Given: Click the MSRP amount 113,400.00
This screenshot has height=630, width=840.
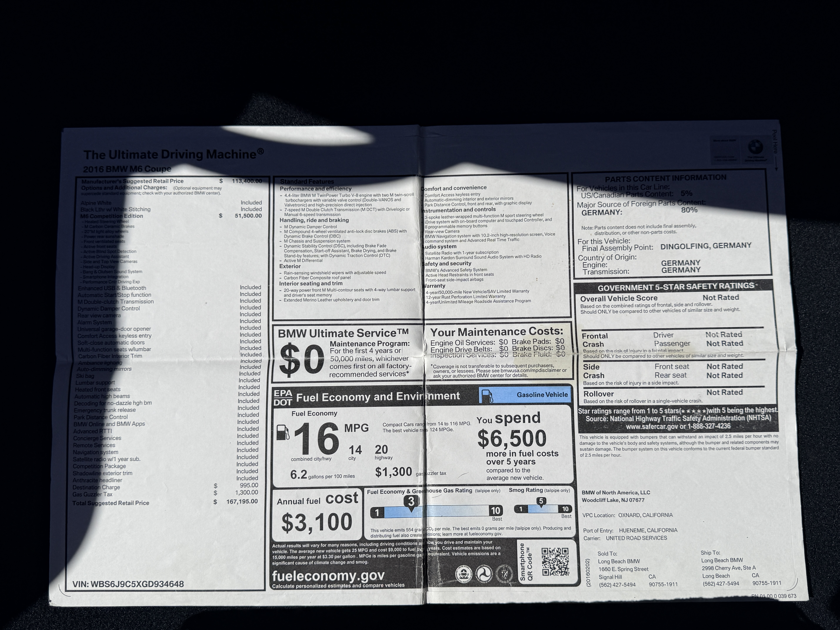Looking at the screenshot, I should coord(247,181).
